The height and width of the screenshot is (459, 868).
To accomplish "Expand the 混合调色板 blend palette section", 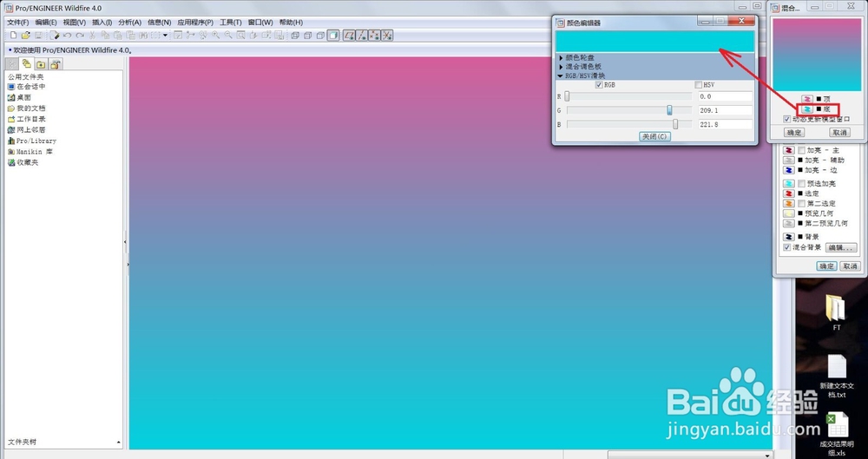I will click(562, 67).
